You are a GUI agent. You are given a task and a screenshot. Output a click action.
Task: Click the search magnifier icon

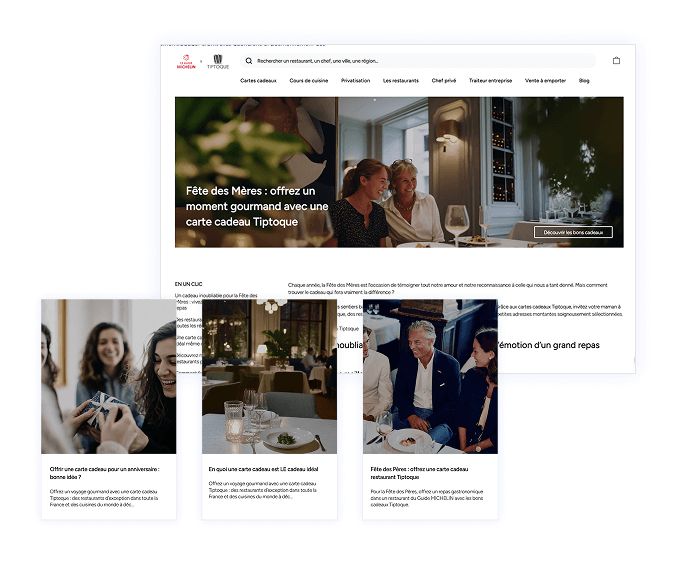[249, 61]
